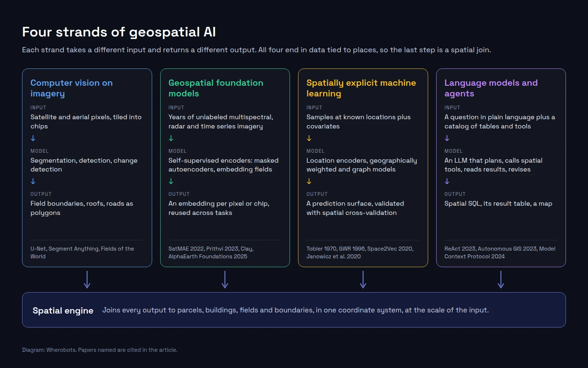The height and width of the screenshot is (368, 588).
Task: Click the MODEL label in Language models card
Action: pos(453,151)
